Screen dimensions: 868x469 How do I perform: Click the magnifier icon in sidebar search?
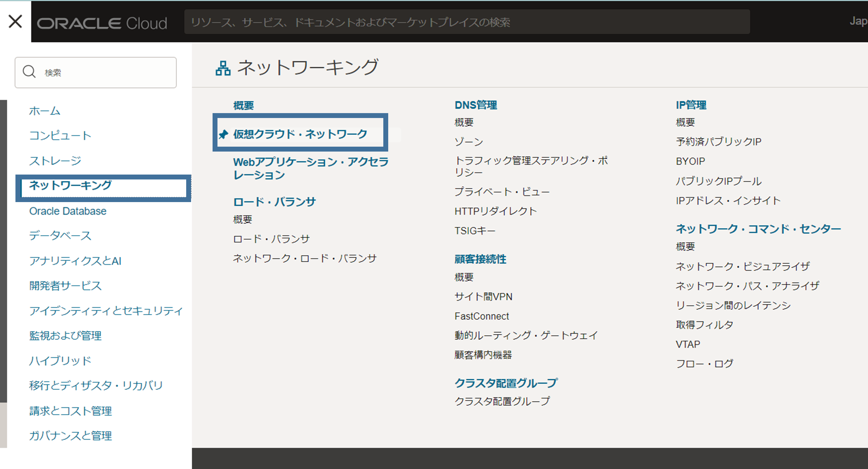coord(29,72)
